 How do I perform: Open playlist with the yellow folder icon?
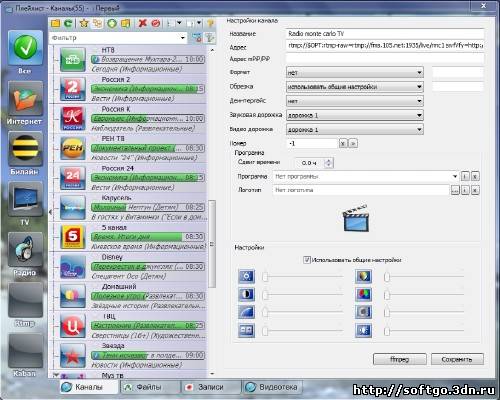pyautogui.click(x=55, y=23)
